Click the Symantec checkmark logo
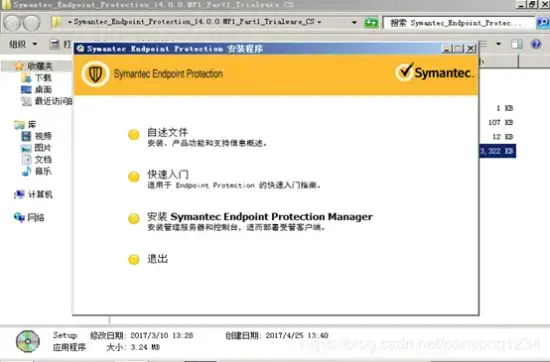The width and height of the screenshot is (550, 362). (x=435, y=72)
